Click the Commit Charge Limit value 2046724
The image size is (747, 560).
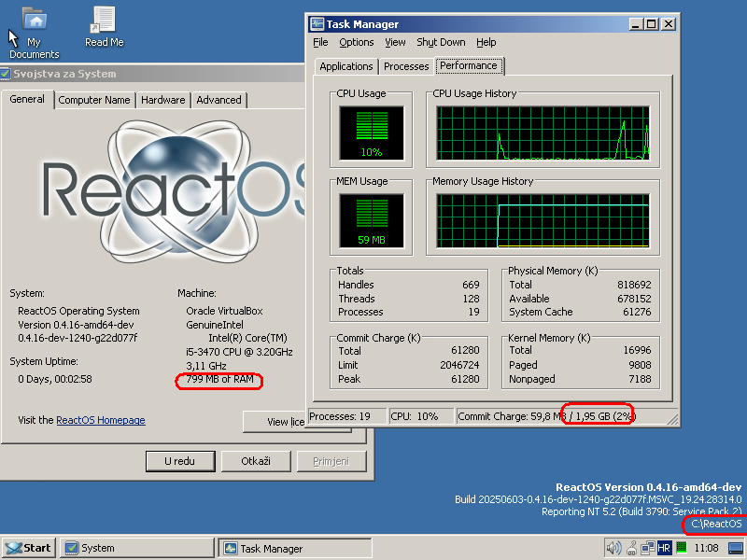[x=459, y=365]
